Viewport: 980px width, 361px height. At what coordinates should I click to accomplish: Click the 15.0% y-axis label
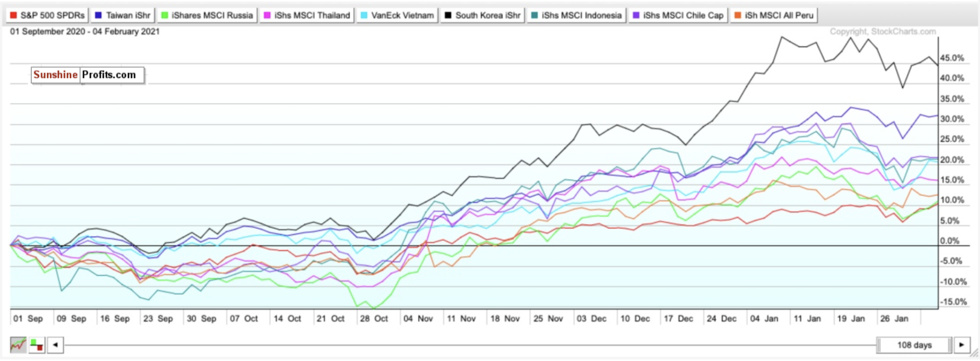tap(952, 180)
